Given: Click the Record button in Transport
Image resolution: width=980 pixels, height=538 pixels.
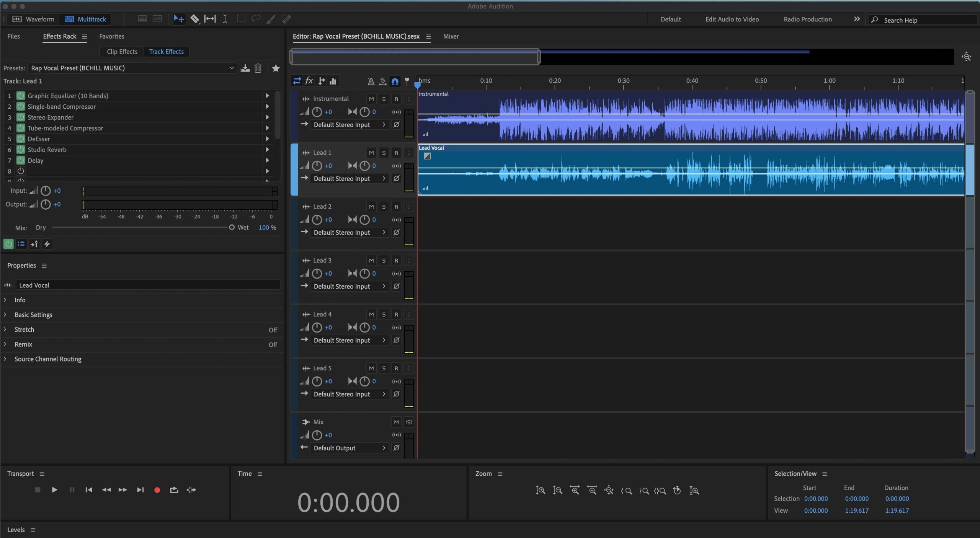Looking at the screenshot, I should 157,490.
